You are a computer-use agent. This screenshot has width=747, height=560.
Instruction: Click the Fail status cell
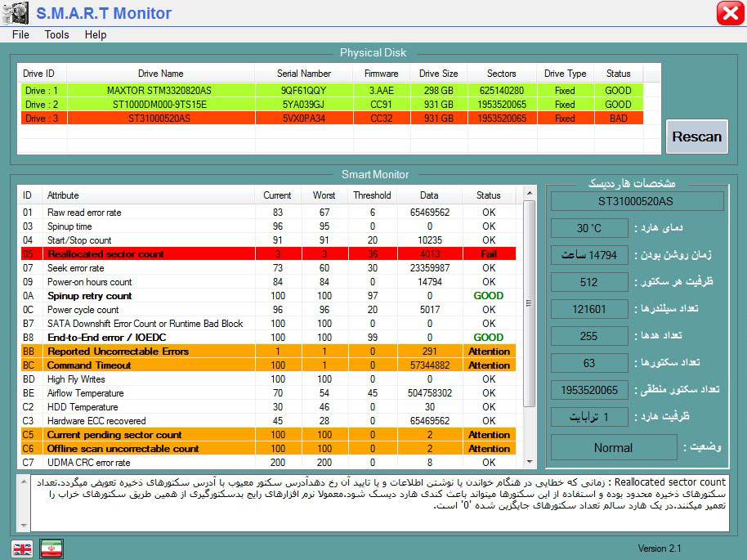(489, 254)
